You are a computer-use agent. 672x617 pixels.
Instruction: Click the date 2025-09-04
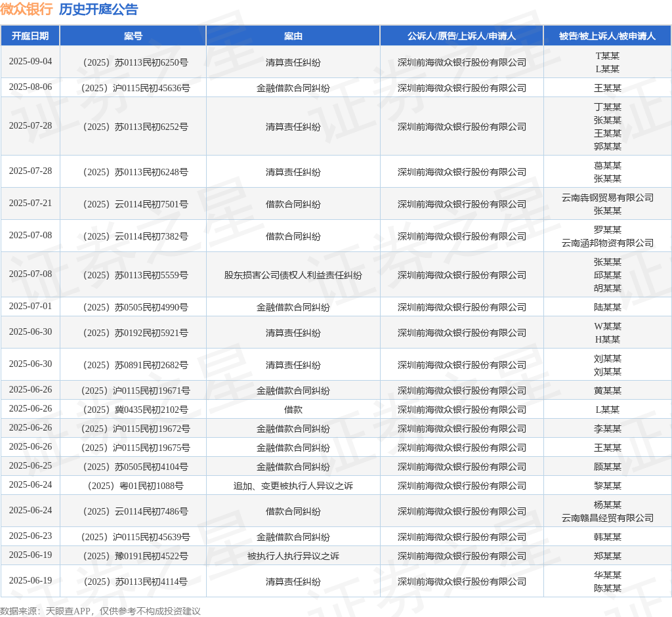30,61
